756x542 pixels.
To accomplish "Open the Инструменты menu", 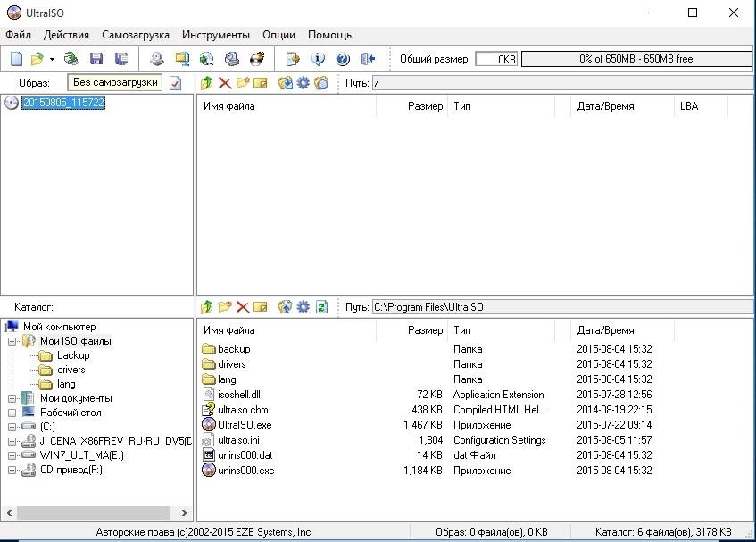I will click(x=215, y=35).
